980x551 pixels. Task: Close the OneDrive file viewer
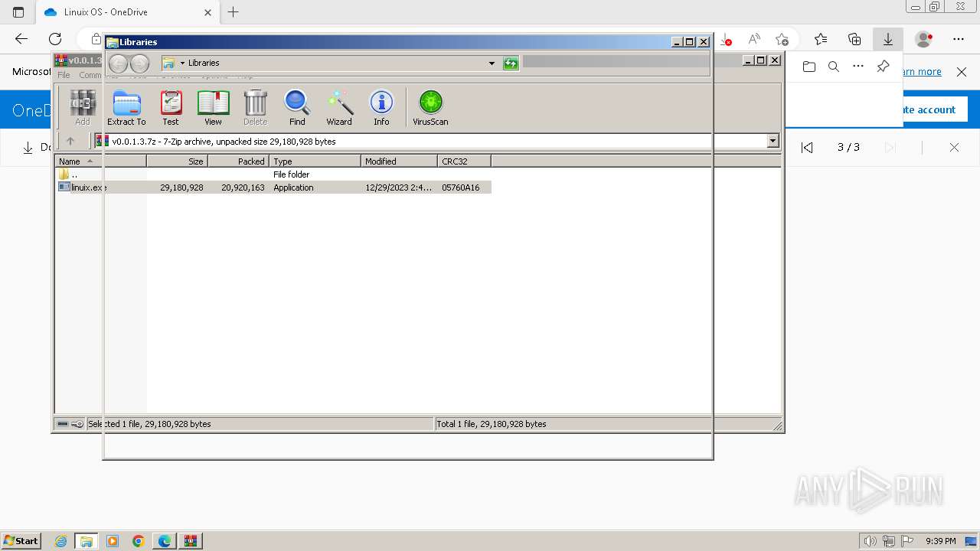[954, 148]
